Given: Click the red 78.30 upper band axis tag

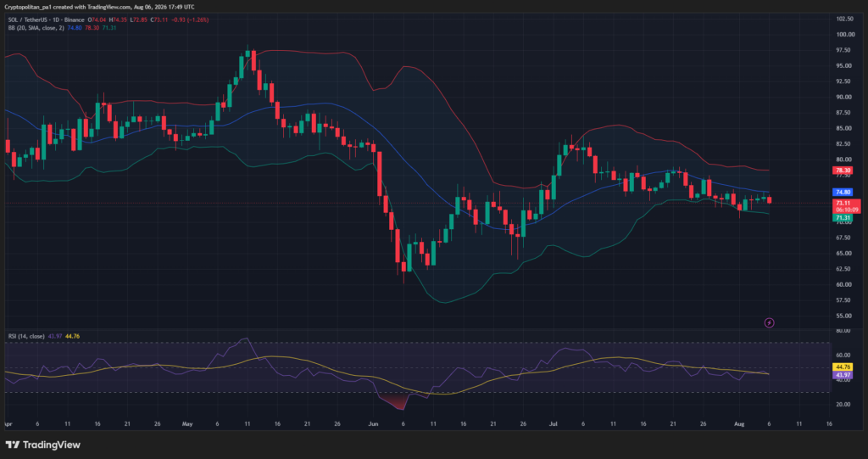Looking at the screenshot, I should tap(843, 171).
